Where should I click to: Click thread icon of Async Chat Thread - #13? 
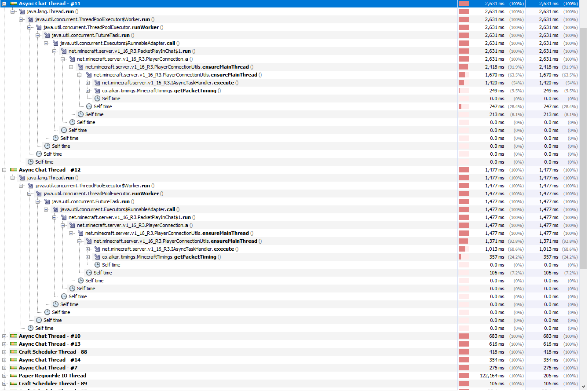click(x=13, y=344)
